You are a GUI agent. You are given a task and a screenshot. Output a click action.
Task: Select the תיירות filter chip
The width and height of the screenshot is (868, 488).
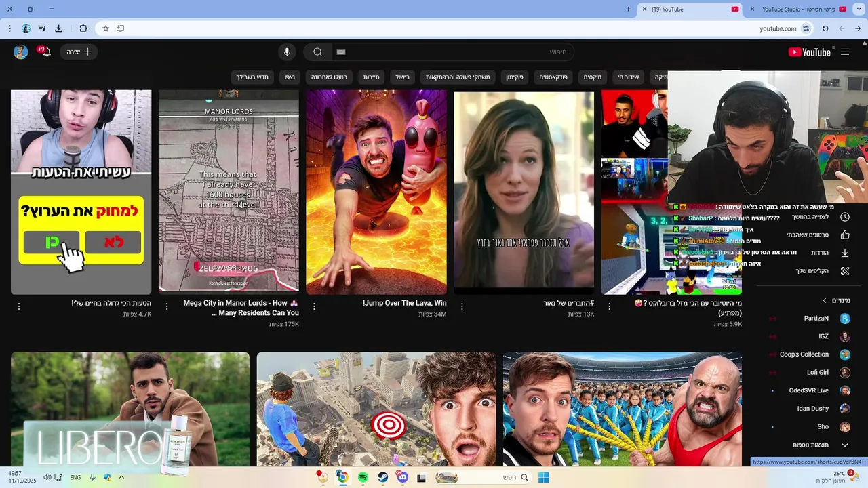[x=371, y=77]
